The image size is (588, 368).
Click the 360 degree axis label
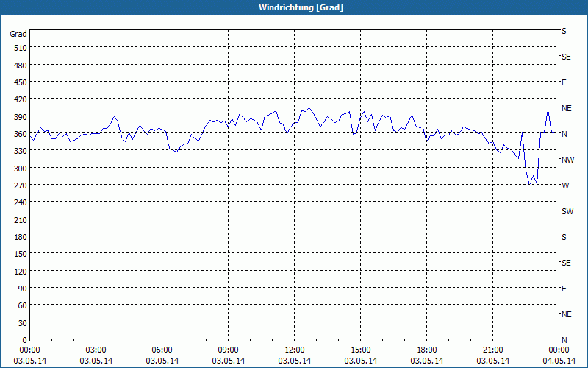[x=21, y=134]
